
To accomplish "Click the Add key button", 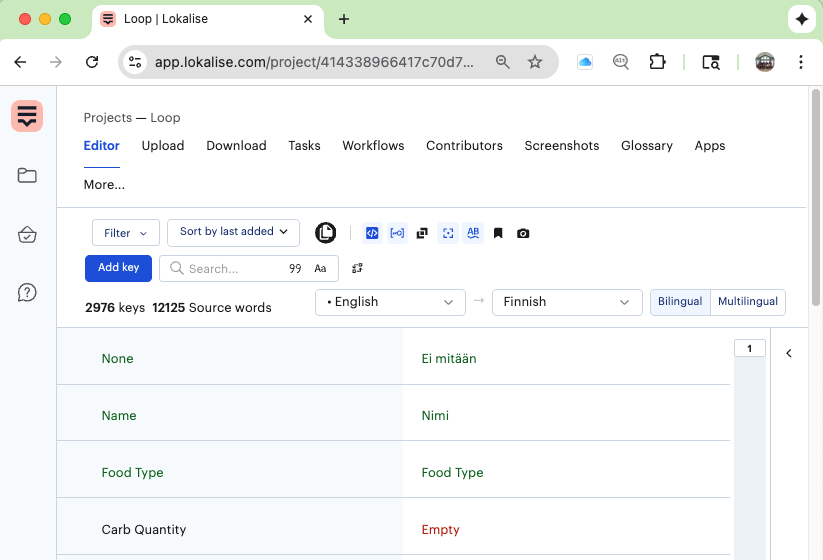I will [118, 268].
